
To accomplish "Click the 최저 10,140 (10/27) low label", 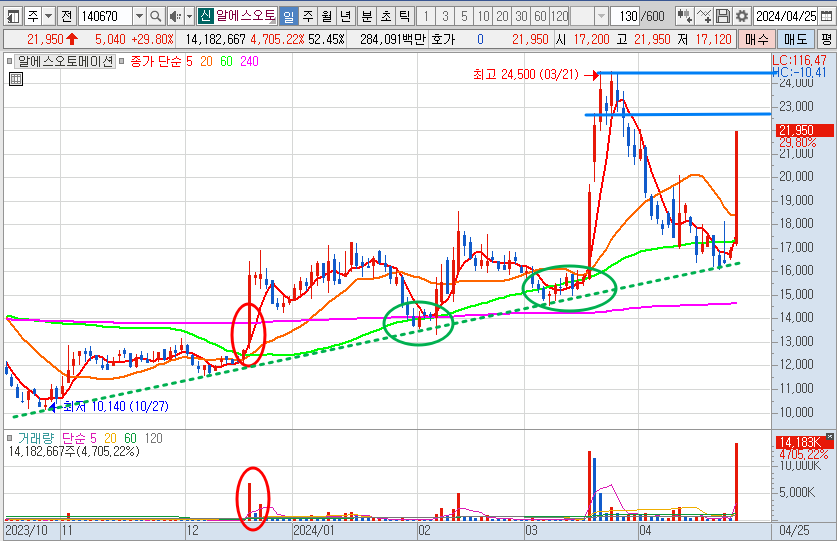I will coord(116,406).
